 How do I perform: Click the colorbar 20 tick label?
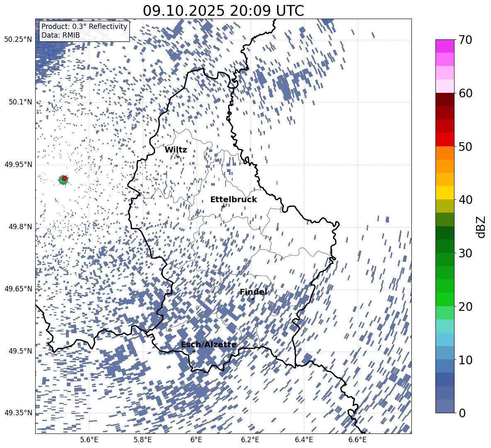coord(466,306)
